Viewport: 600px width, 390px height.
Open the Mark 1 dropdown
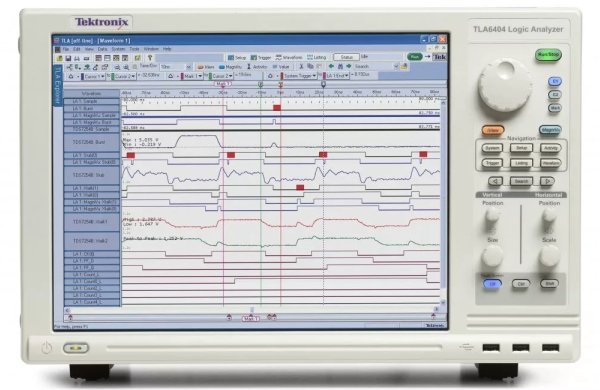pyautogui.click(x=192, y=76)
